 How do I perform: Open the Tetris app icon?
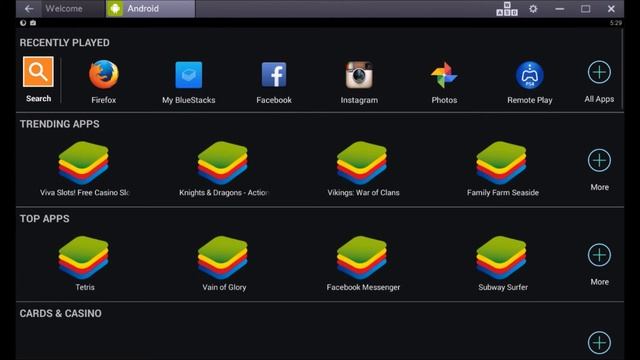(83, 258)
